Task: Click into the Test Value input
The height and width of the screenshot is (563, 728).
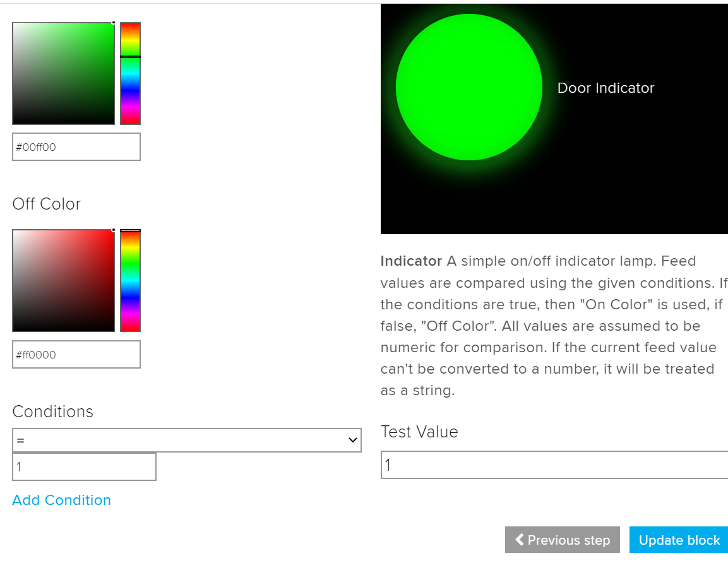Action: [554, 466]
